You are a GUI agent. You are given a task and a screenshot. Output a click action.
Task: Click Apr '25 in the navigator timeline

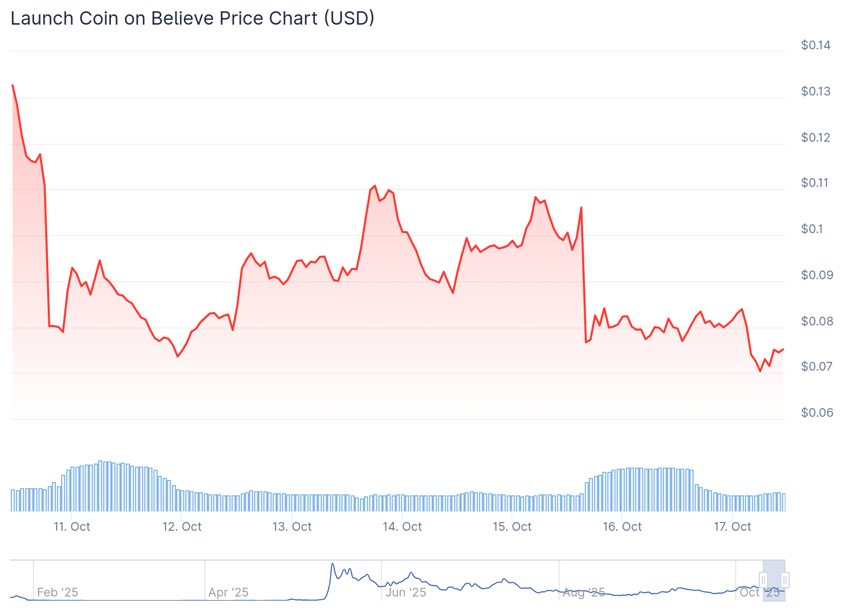tap(228, 592)
